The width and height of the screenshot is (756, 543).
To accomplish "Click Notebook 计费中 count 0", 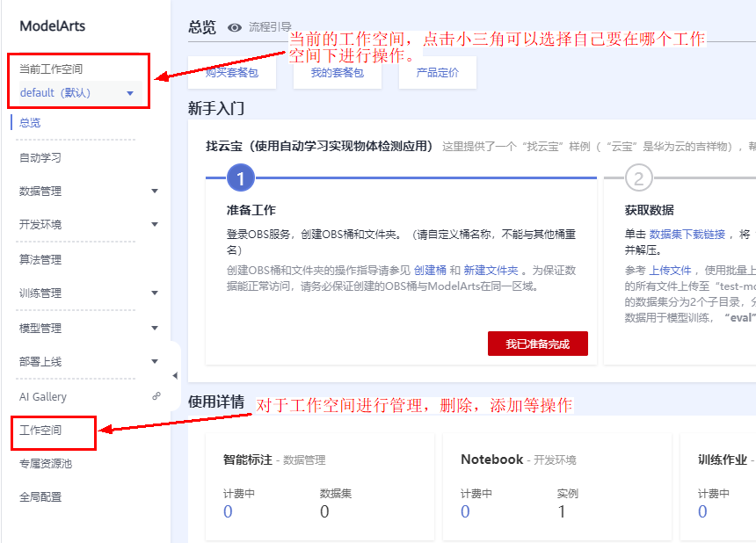I will coord(465,511).
